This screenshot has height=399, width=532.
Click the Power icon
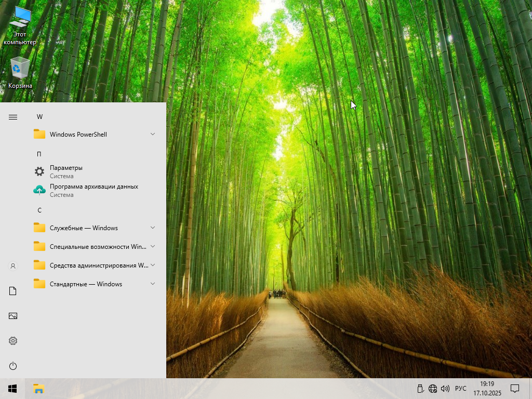[13, 366]
